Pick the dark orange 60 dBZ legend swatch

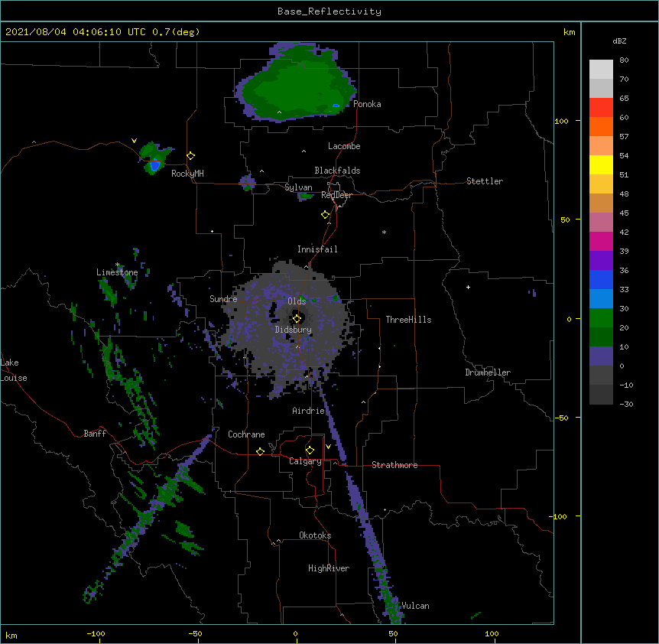[601, 126]
